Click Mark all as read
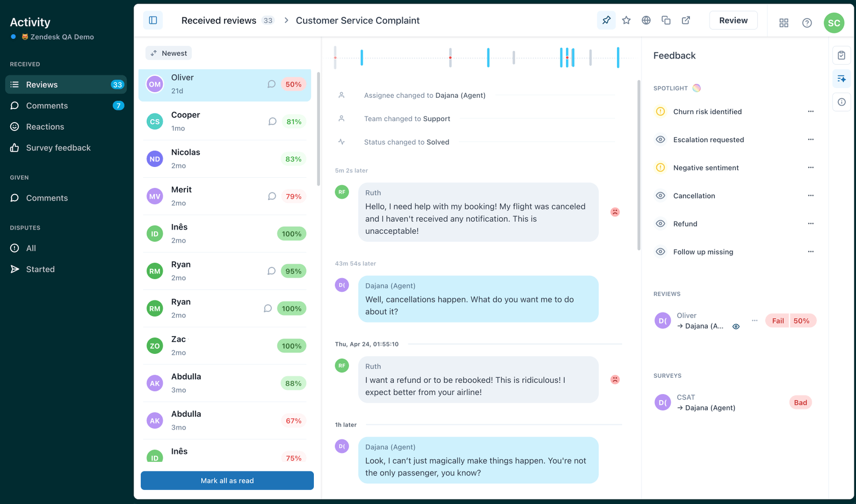 tap(227, 480)
